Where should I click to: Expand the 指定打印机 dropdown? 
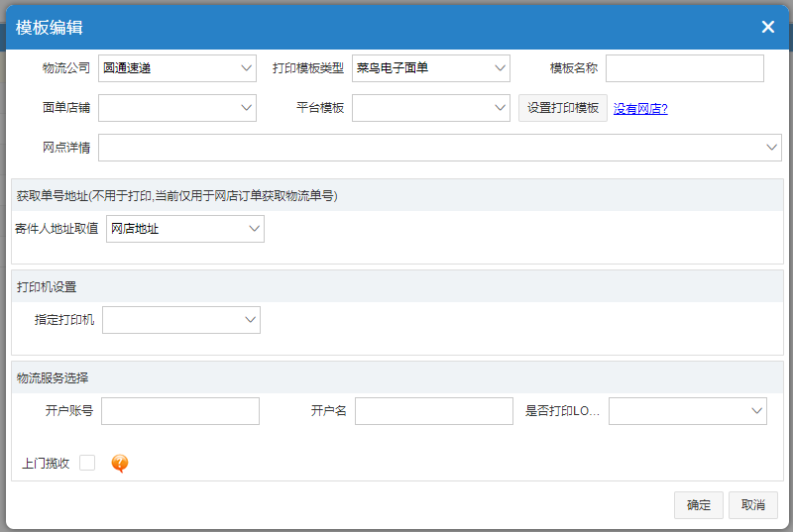pos(181,320)
